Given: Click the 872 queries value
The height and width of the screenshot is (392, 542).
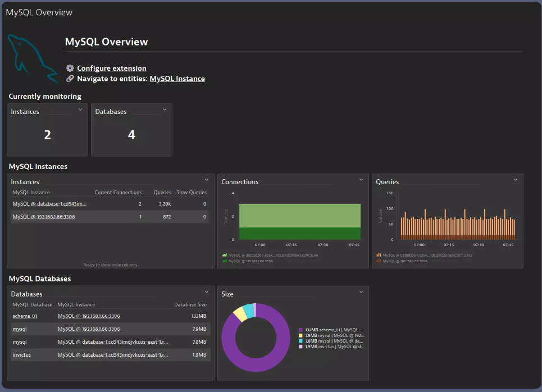Looking at the screenshot, I should [x=167, y=217].
